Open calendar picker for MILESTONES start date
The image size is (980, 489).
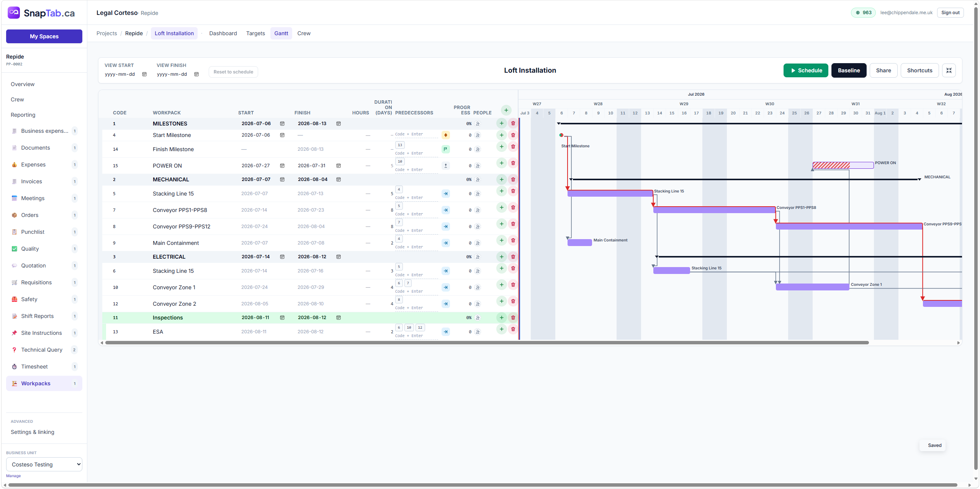coord(282,124)
